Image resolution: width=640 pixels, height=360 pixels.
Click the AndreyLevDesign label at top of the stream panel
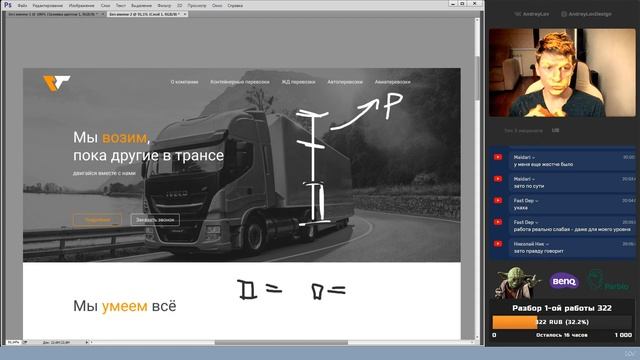point(586,14)
